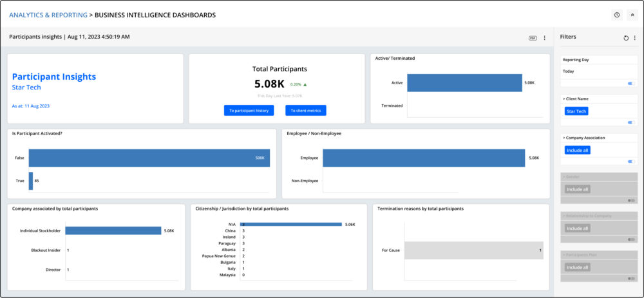Turn off the Company Association filter switch
This screenshot has width=644, height=298.
[x=631, y=162]
